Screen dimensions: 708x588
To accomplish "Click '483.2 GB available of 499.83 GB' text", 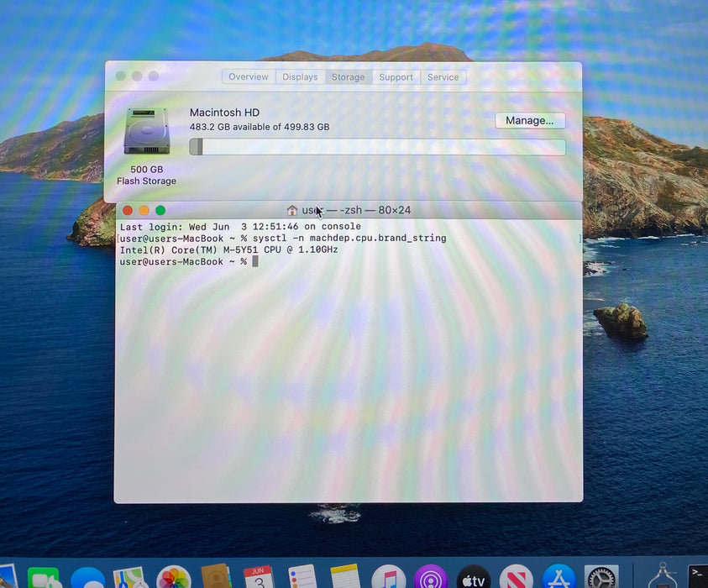I will tap(260, 127).
